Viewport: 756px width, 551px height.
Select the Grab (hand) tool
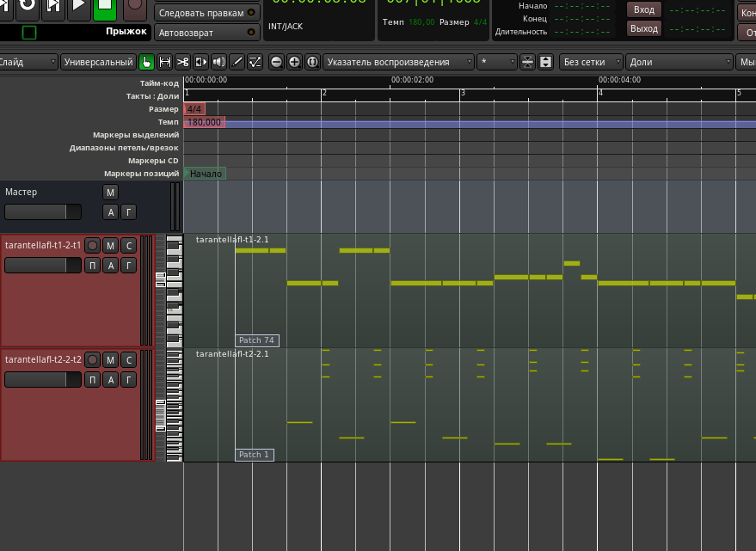[147, 62]
